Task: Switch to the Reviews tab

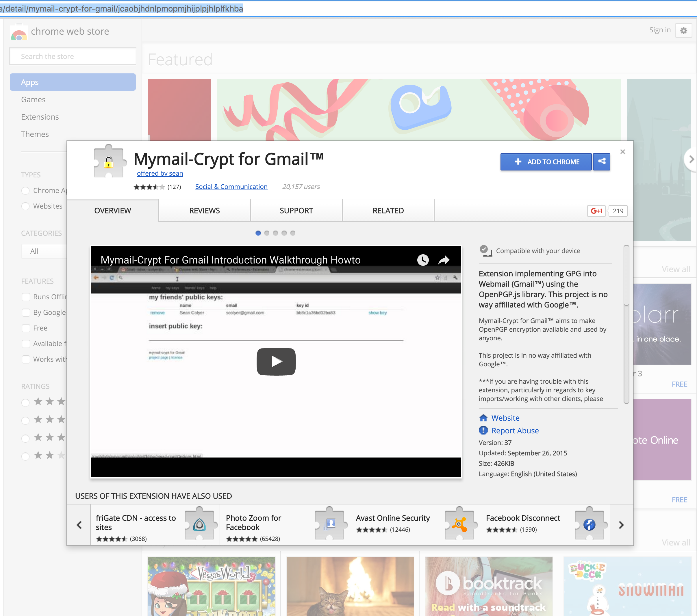Action: 204,210
